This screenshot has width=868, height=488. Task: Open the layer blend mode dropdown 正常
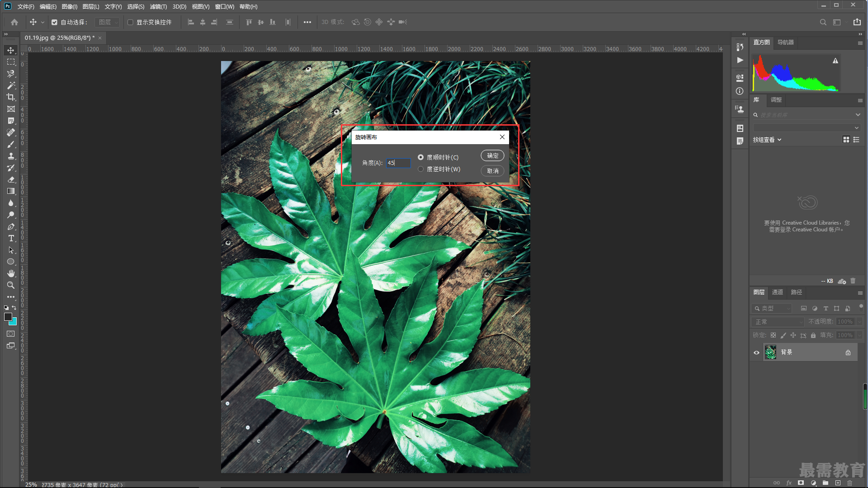coord(778,322)
